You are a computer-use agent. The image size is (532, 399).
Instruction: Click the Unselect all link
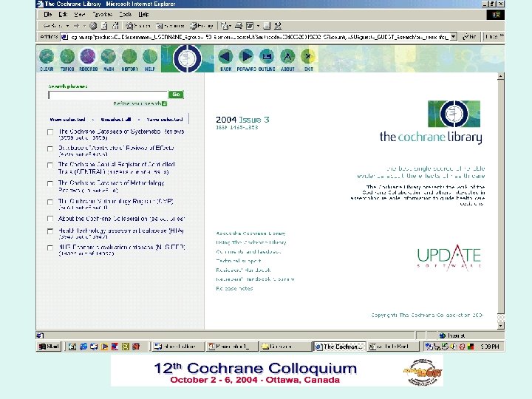(116, 120)
